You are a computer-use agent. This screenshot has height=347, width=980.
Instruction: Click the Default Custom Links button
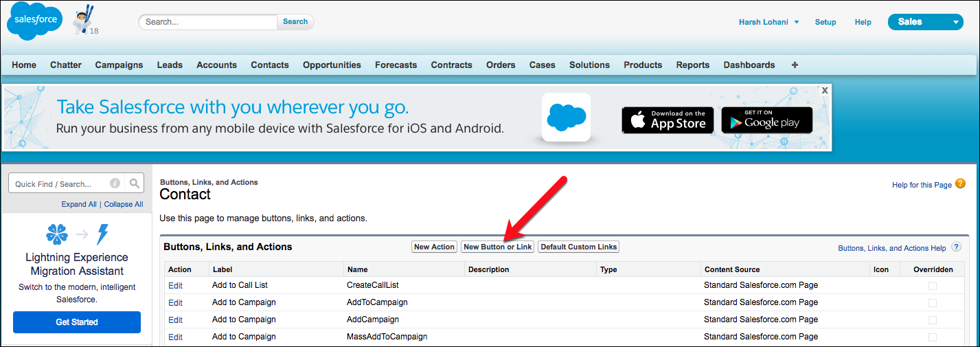(x=578, y=247)
